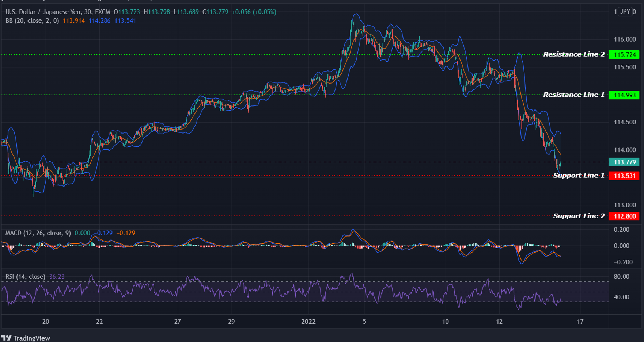Viewport: 644px width, 342px height.
Task: Expand the RSI (14, close) legend
Action: [x=25, y=277]
